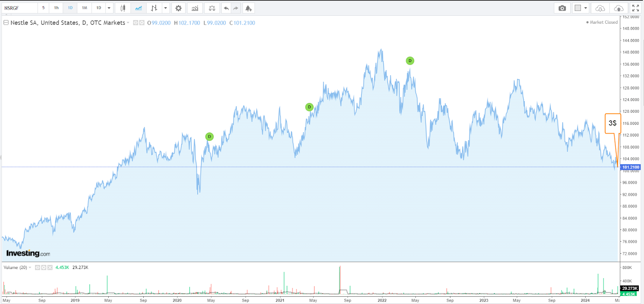Click the close value C 101.2100
Image resolution: width=644 pixels, height=304 pixels.
point(242,23)
